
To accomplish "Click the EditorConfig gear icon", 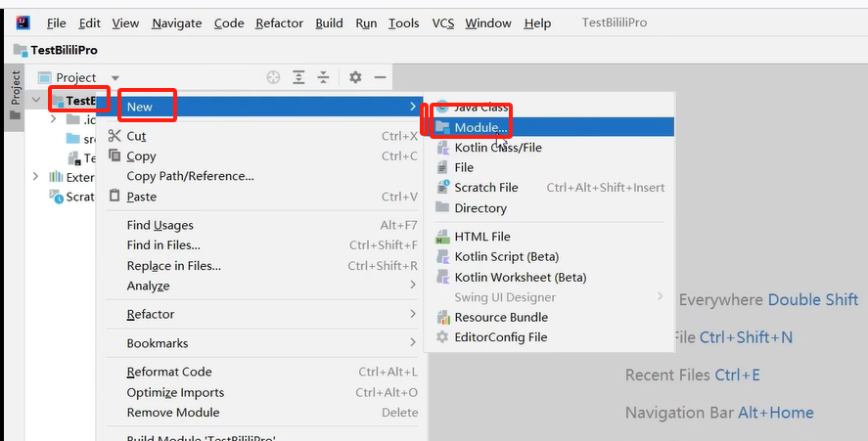I will coord(441,336).
